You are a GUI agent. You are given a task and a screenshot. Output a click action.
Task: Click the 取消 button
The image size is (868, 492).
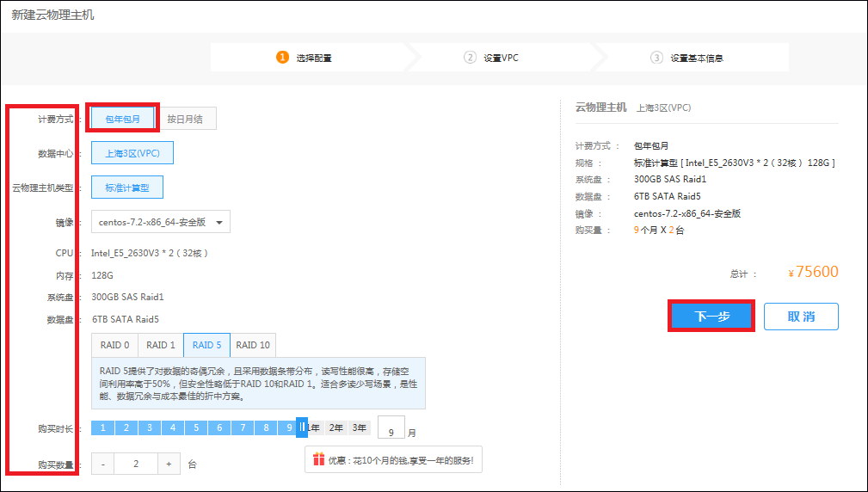pos(800,316)
